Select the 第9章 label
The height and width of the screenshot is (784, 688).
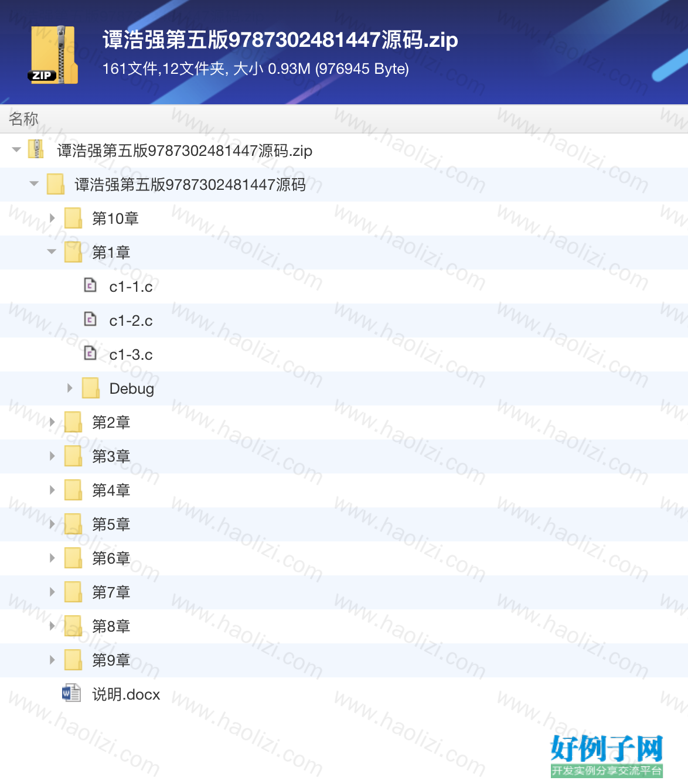pos(111,660)
